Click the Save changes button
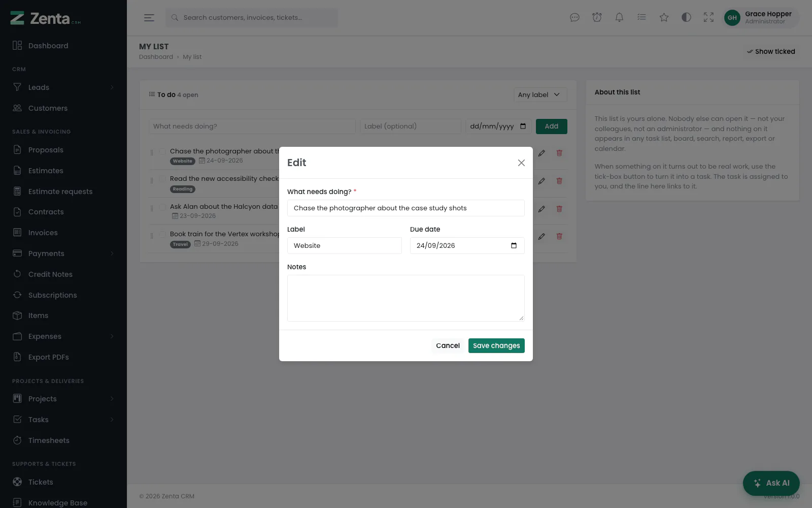This screenshot has height=508, width=812. click(496, 345)
